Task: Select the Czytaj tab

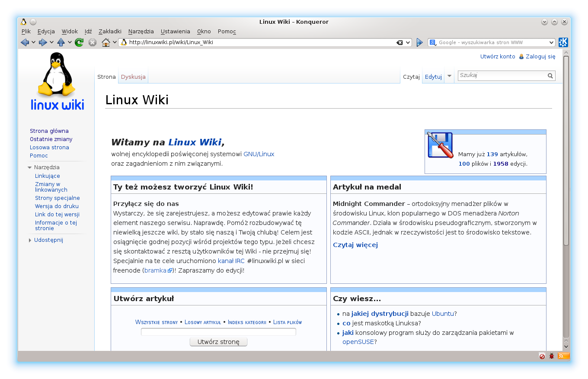Action: [x=412, y=77]
